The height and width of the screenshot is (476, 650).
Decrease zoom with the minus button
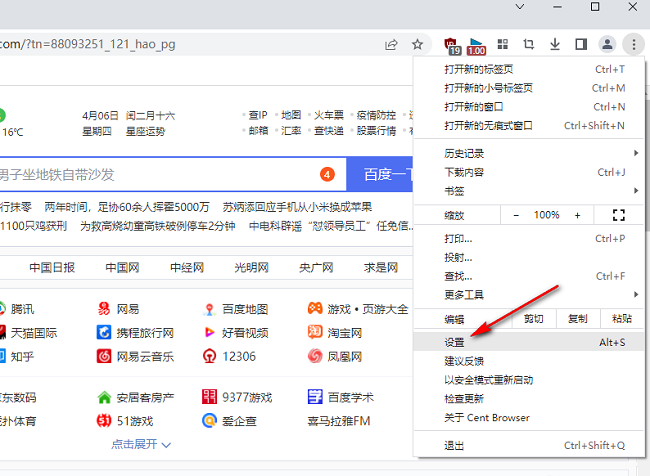click(516, 215)
